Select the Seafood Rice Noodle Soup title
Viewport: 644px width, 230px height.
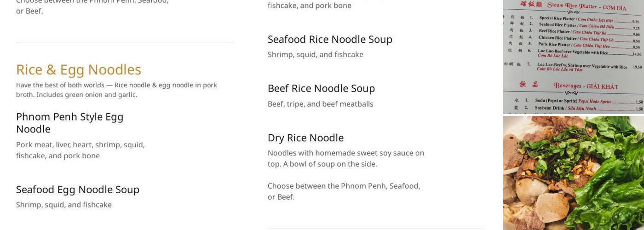pos(330,39)
